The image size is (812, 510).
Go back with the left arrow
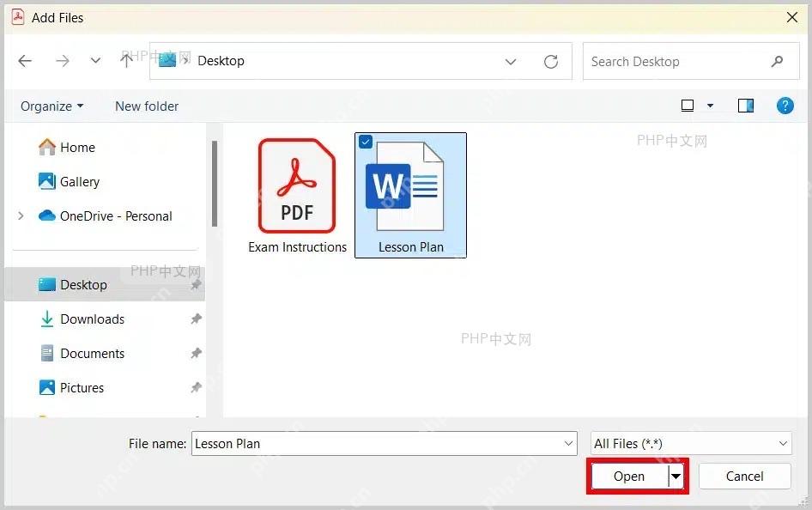tap(25, 61)
